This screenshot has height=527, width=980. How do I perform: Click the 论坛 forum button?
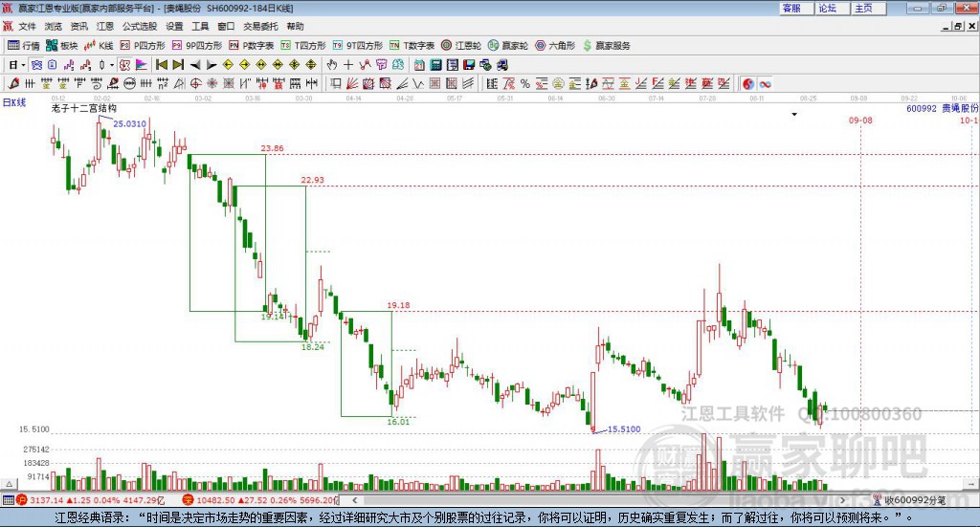[832, 8]
